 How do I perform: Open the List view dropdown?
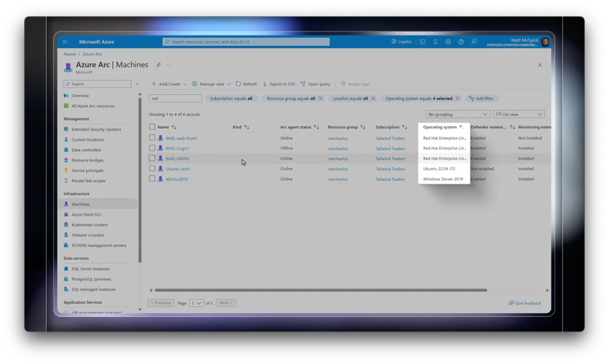519,114
